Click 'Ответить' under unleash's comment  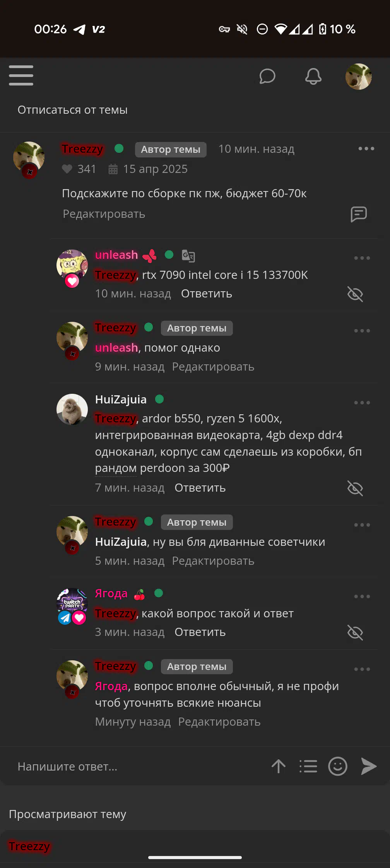[207, 294]
